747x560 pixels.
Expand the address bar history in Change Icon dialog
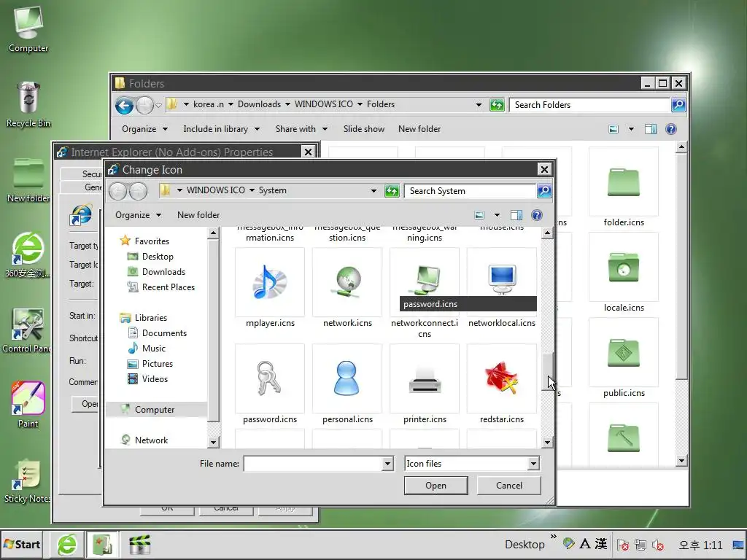(373, 191)
